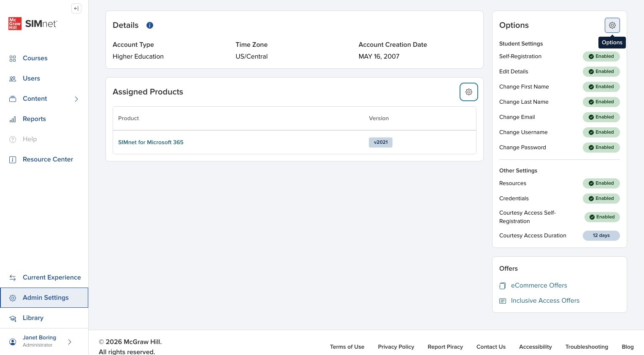Open the Resource Center menu item
Viewport: 644px width, 355px height.
pos(48,159)
